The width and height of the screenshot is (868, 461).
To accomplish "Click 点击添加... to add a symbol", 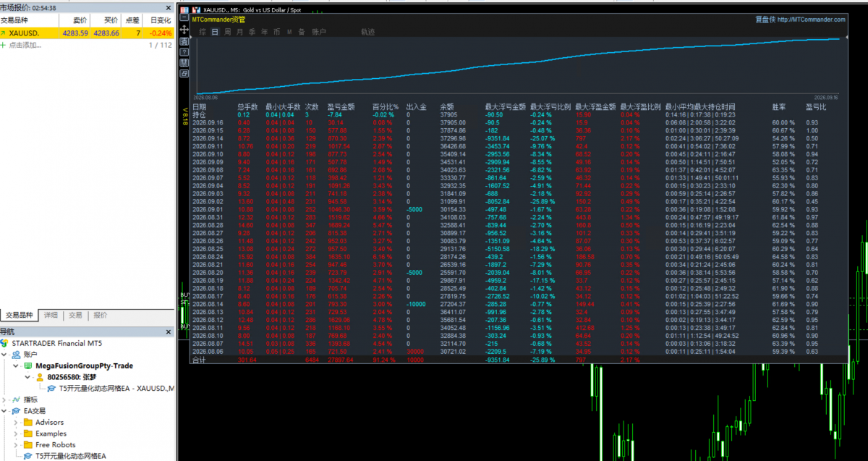I will pos(25,45).
